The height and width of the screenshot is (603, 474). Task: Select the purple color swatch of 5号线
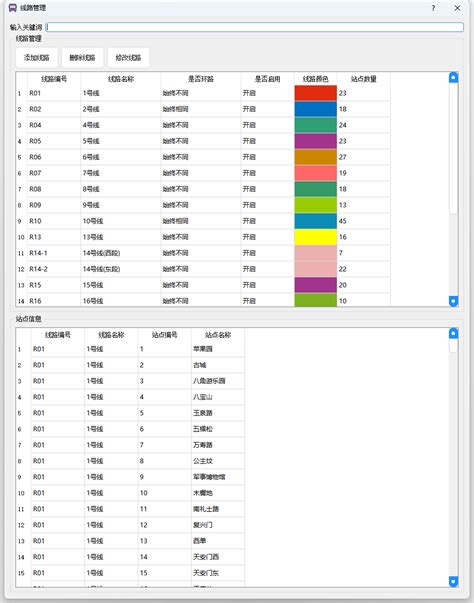316,141
